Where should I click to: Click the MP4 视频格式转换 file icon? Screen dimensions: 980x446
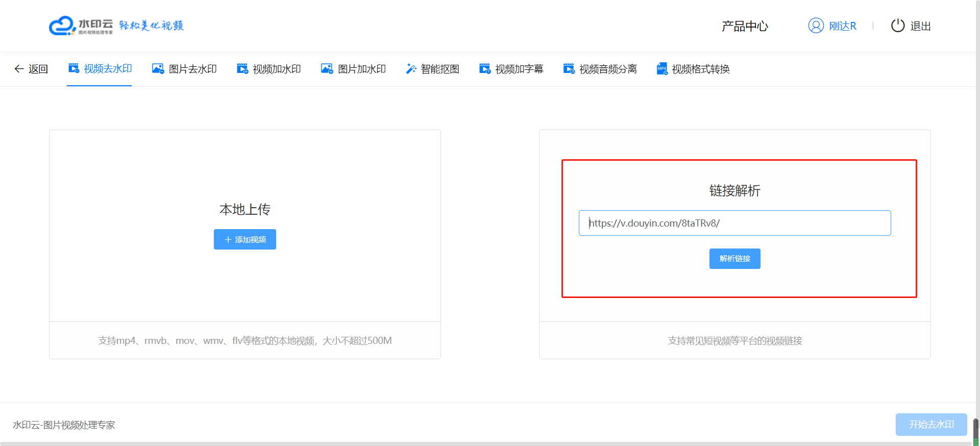pyautogui.click(x=662, y=68)
